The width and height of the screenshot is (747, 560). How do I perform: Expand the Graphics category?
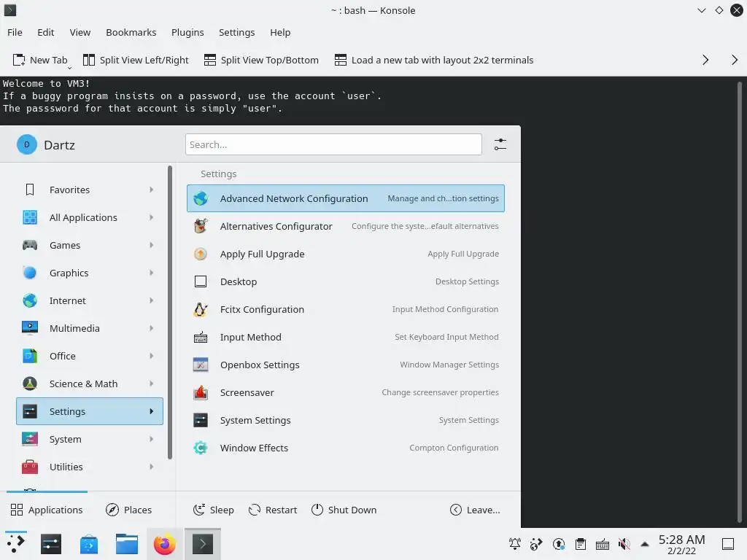pos(90,273)
